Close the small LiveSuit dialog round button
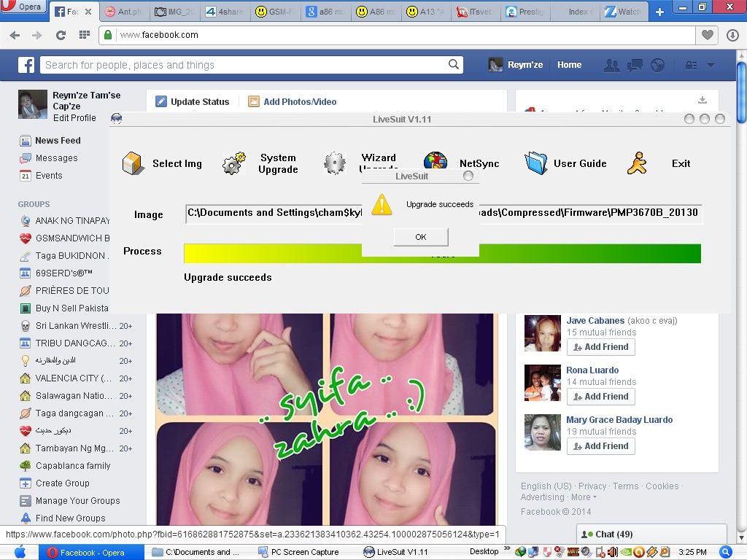The width and height of the screenshot is (747, 560). tap(468, 176)
